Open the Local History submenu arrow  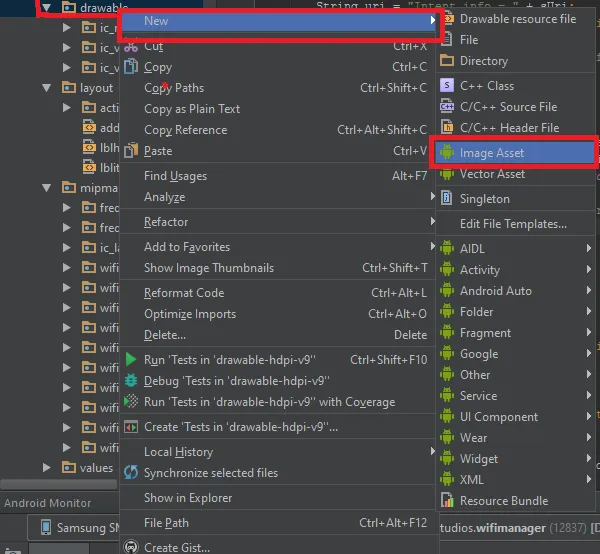click(x=432, y=451)
